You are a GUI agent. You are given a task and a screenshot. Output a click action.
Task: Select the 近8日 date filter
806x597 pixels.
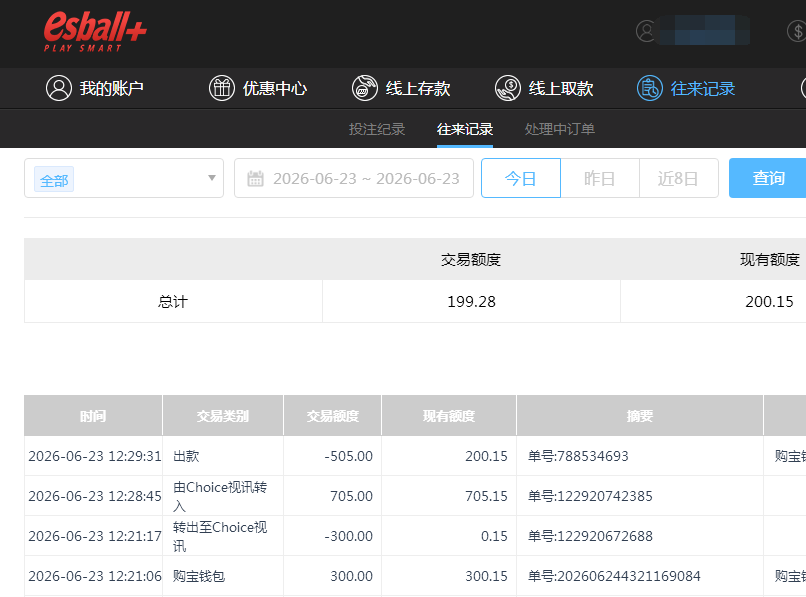[679, 178]
